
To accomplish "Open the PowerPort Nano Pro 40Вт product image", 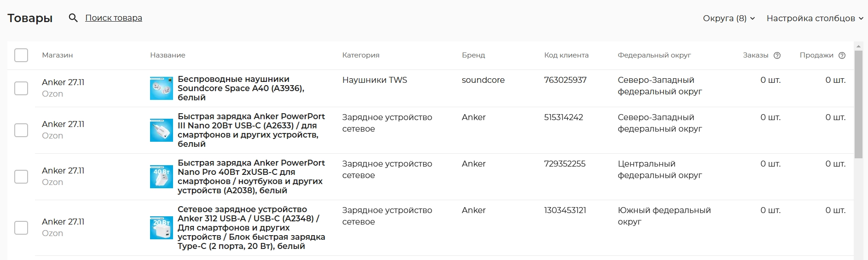I will point(161,177).
